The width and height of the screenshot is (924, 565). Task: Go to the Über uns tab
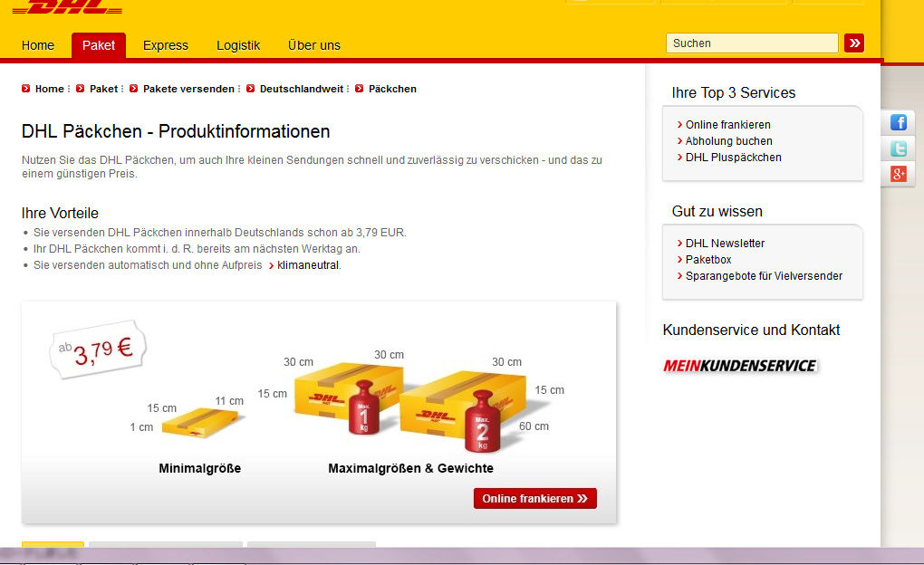[314, 45]
